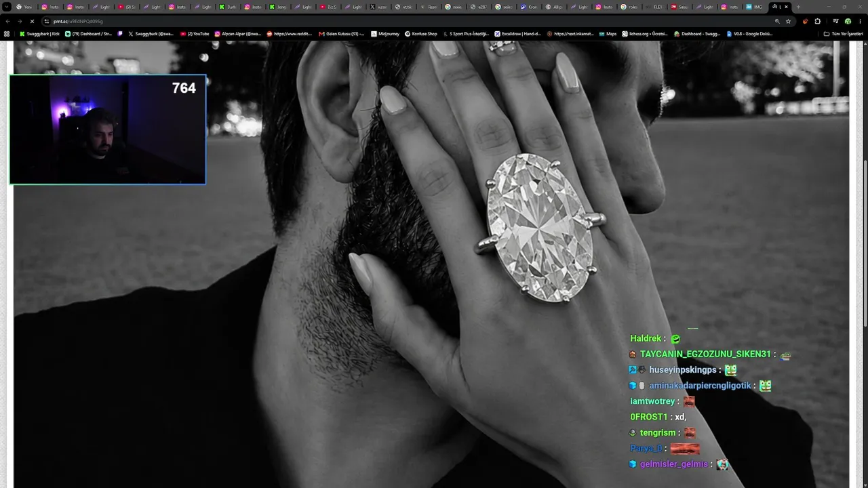View site information for prnt.sc

pos(46,21)
